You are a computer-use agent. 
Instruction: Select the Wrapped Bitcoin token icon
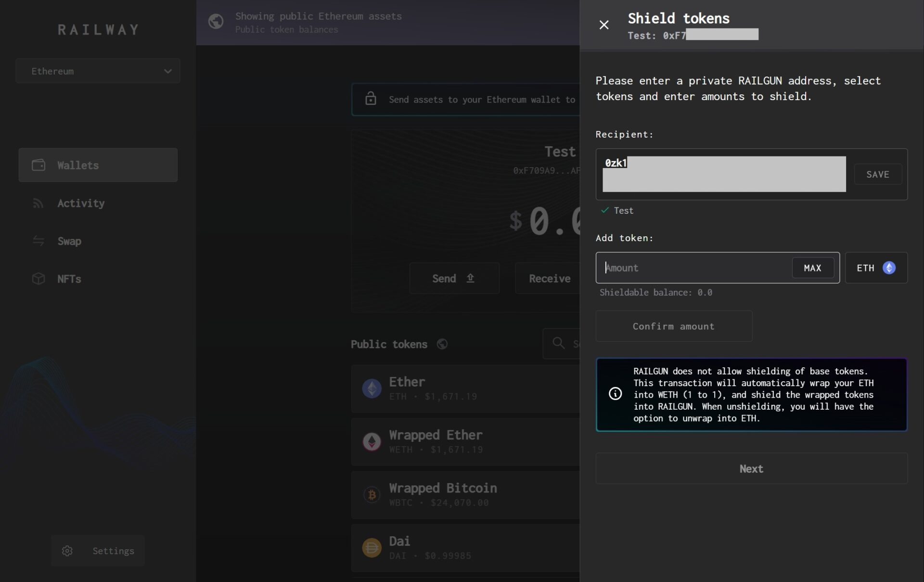click(372, 494)
